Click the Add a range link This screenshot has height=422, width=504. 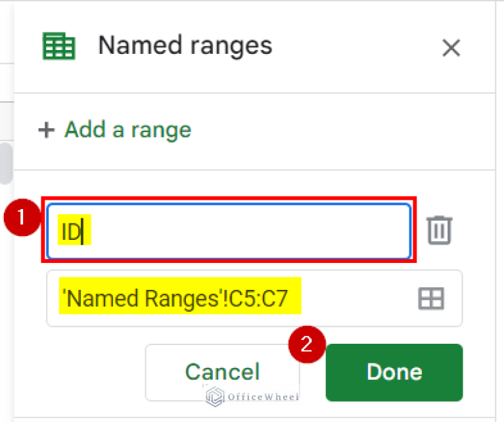pyautogui.click(x=128, y=130)
